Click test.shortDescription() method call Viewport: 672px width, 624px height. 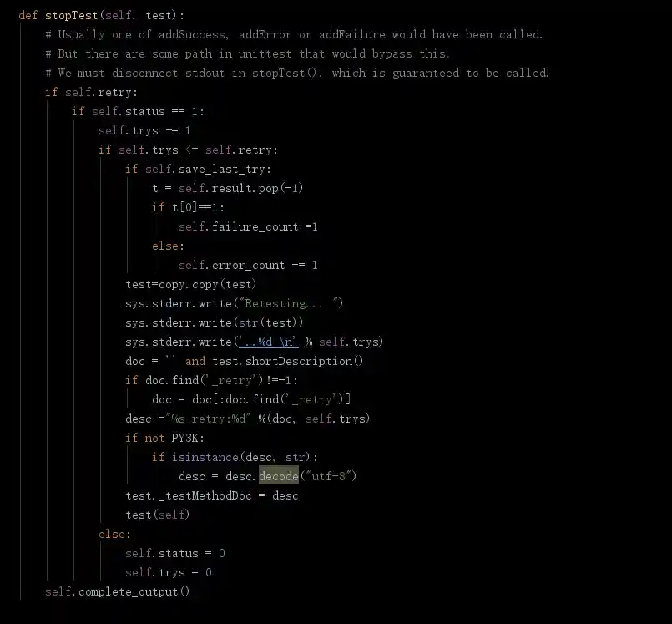(x=287, y=361)
